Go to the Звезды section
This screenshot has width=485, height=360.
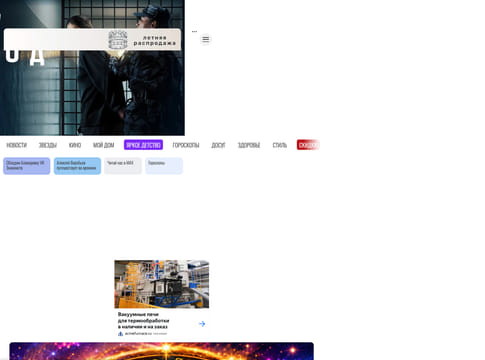[x=48, y=145]
